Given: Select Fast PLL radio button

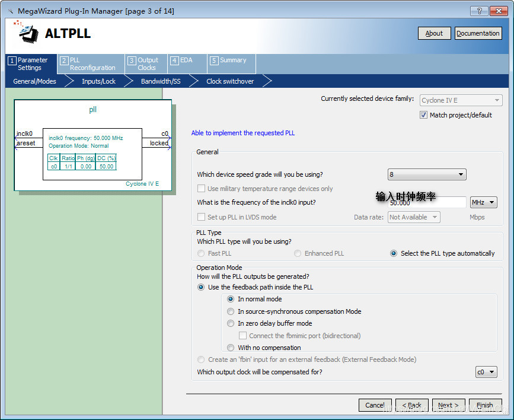Looking at the screenshot, I should point(201,253).
